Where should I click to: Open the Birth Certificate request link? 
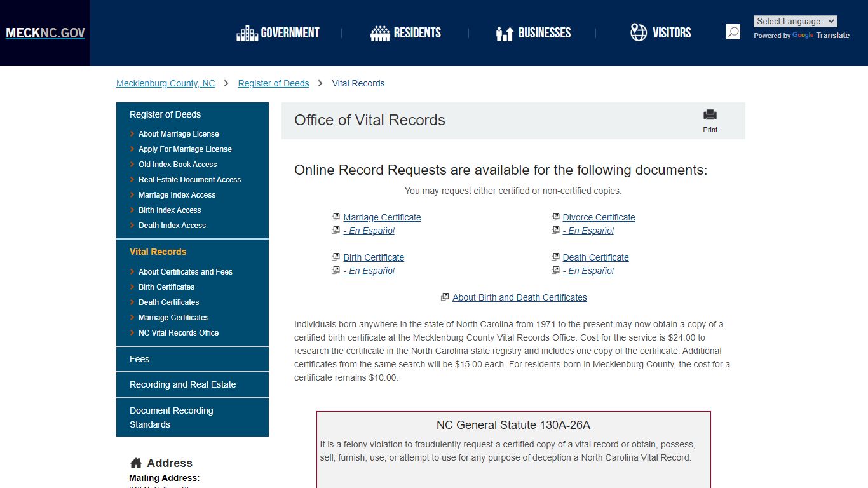tap(374, 257)
